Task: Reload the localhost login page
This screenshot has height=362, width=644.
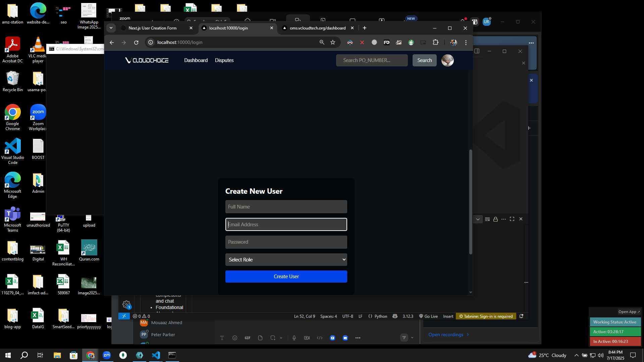Action: pos(136,43)
